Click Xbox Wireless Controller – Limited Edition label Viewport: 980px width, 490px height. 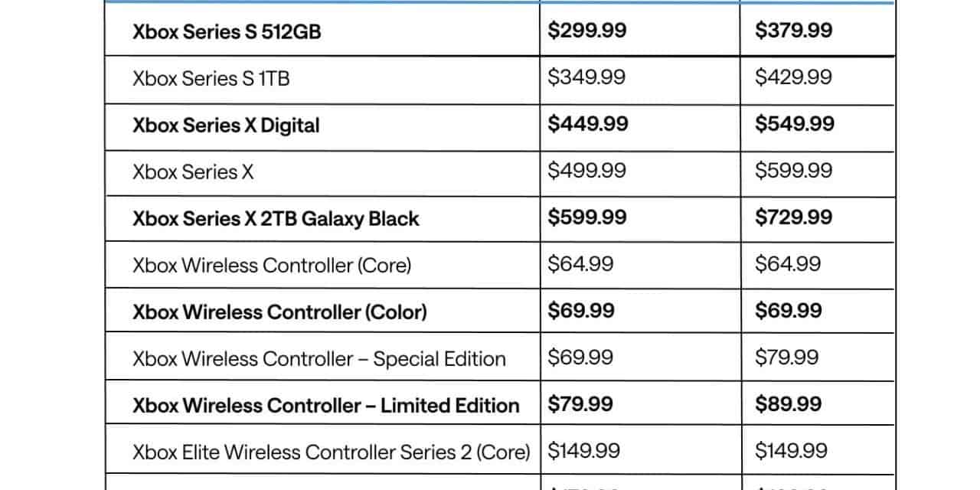click(x=326, y=406)
